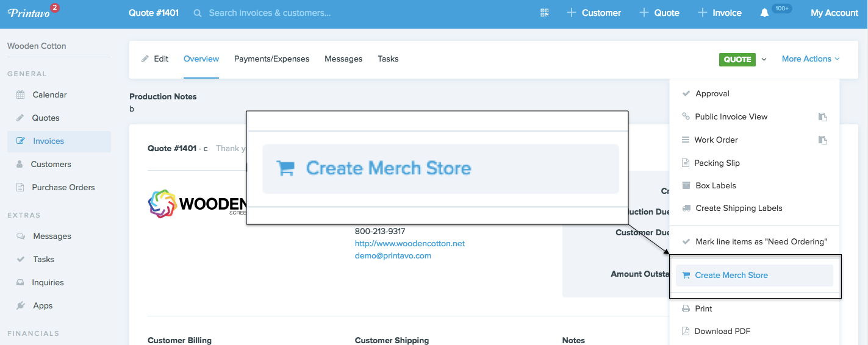Image resolution: width=868 pixels, height=345 pixels.
Task: Open the Tasks tab of the quote
Action: click(x=388, y=59)
